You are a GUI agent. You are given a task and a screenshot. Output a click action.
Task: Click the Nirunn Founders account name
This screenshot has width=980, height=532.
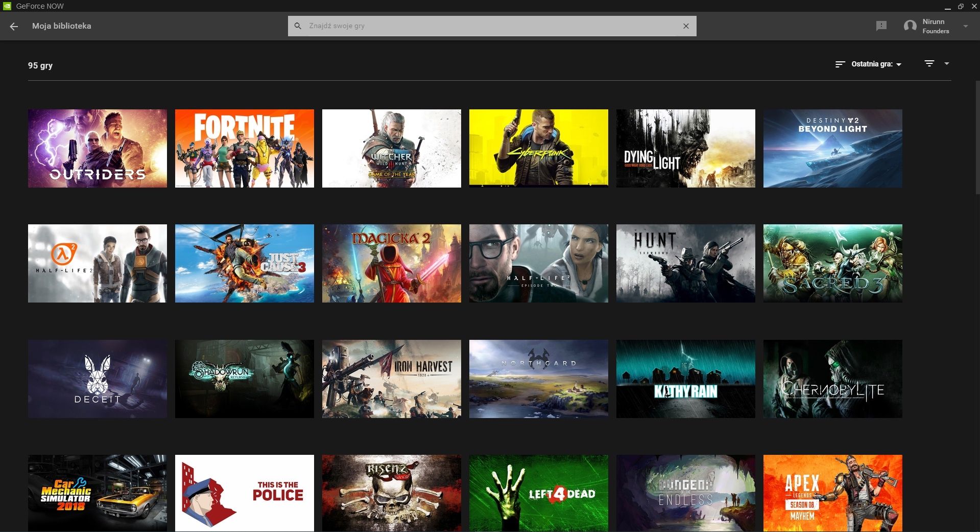tap(936, 26)
